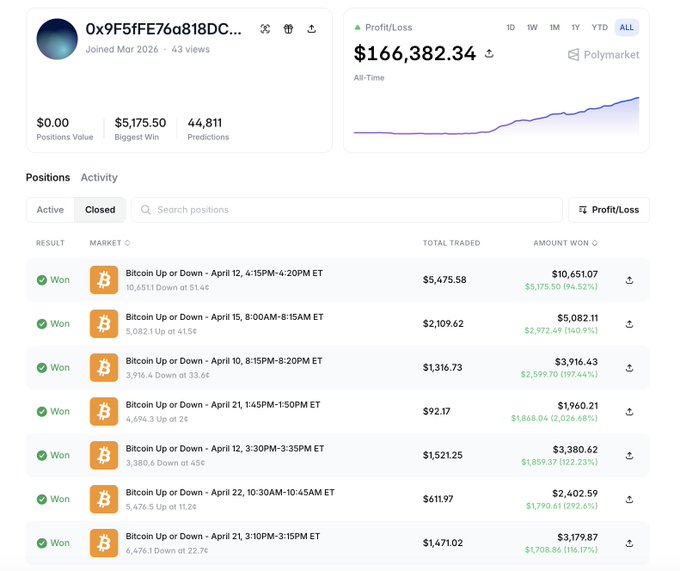Screen dimensions: 680x571
Task: Click the search magnifier icon
Action: click(x=146, y=210)
